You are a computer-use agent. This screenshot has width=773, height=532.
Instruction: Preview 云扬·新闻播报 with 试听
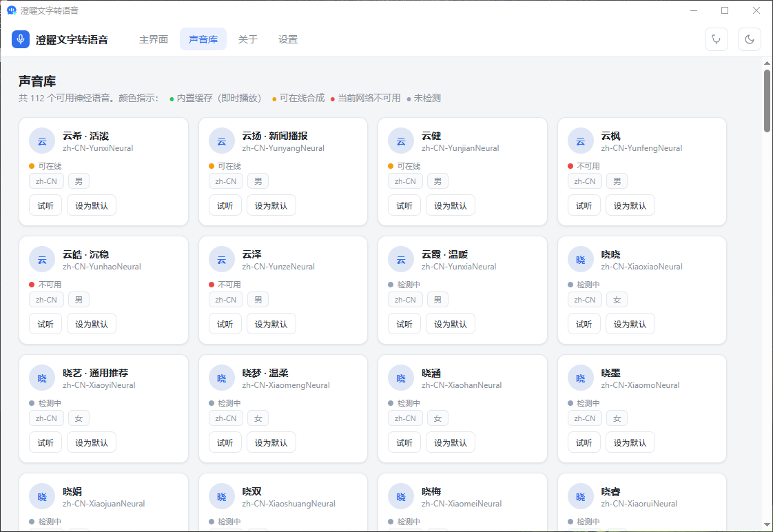point(225,205)
